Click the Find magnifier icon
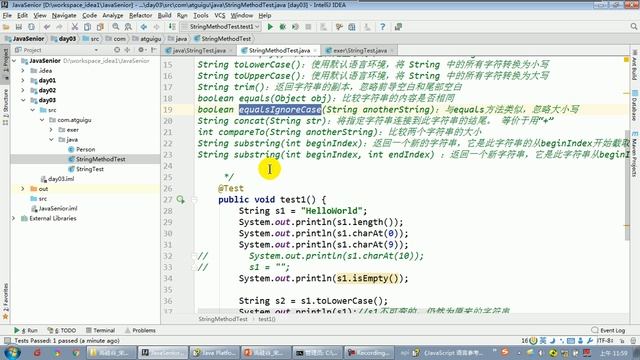The image size is (640, 360). (x=116, y=27)
